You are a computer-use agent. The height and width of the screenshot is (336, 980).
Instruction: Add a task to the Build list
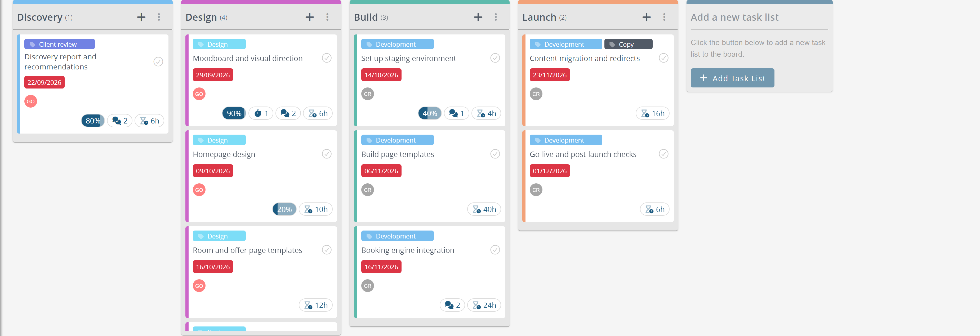click(478, 17)
